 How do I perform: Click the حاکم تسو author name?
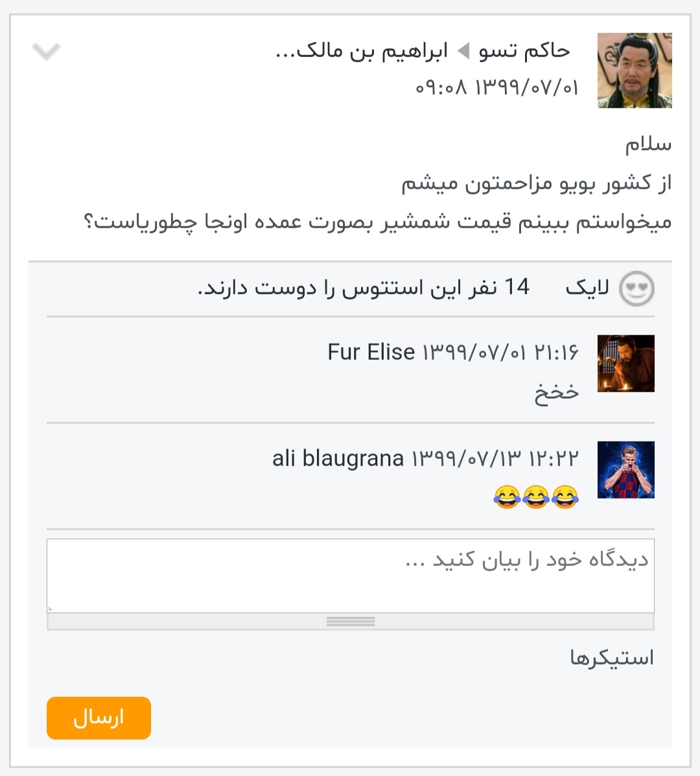click(524, 51)
